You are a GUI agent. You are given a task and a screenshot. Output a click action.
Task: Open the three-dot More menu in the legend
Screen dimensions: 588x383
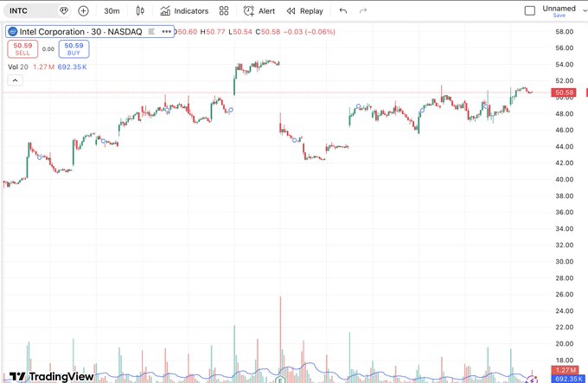[167, 31]
